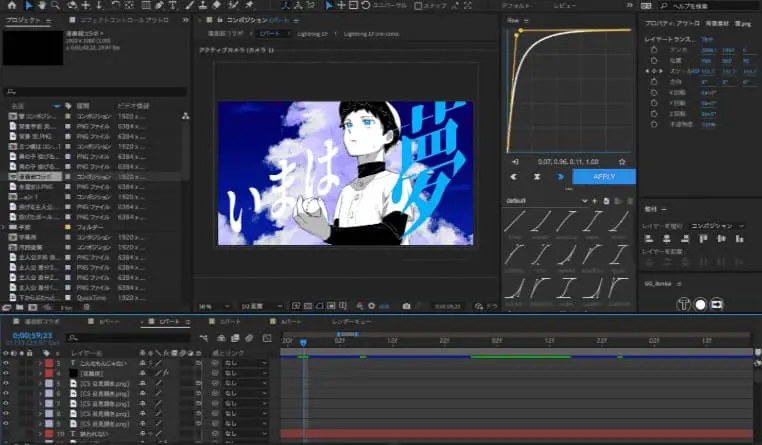Toggle motion blur icon in timeline header
Screen dimensions: 762x445
point(249,338)
